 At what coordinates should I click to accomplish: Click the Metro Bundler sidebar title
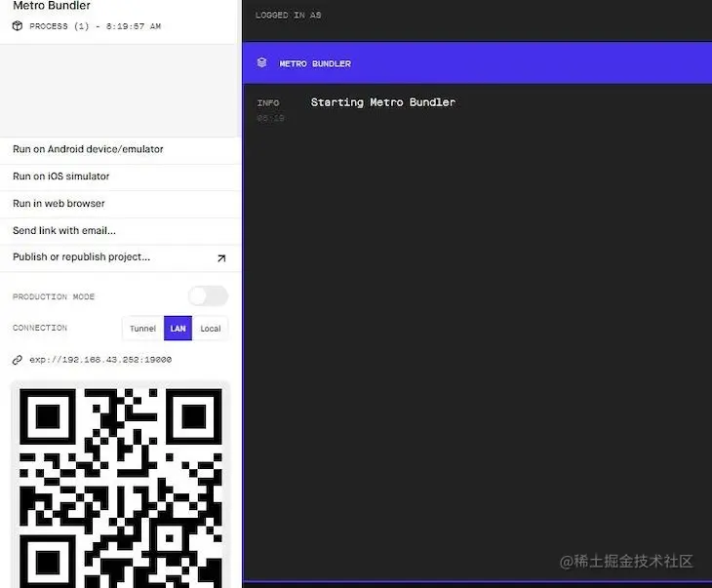52,6
